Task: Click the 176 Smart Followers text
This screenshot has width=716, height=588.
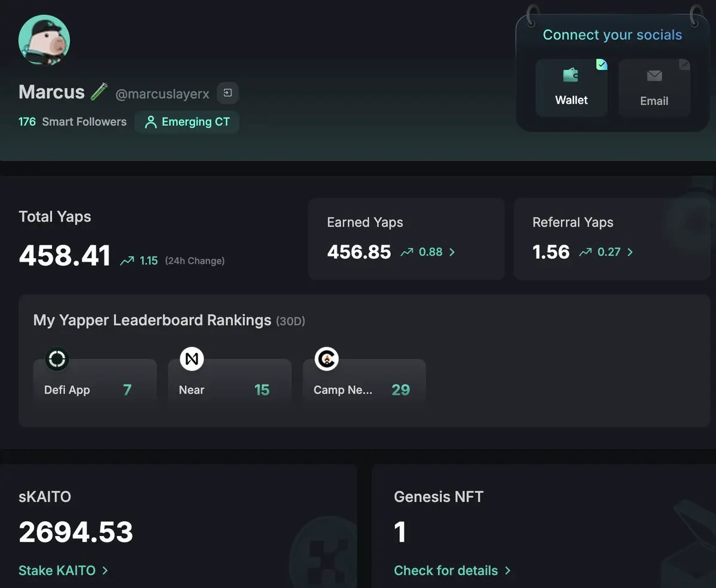Action: [72, 122]
